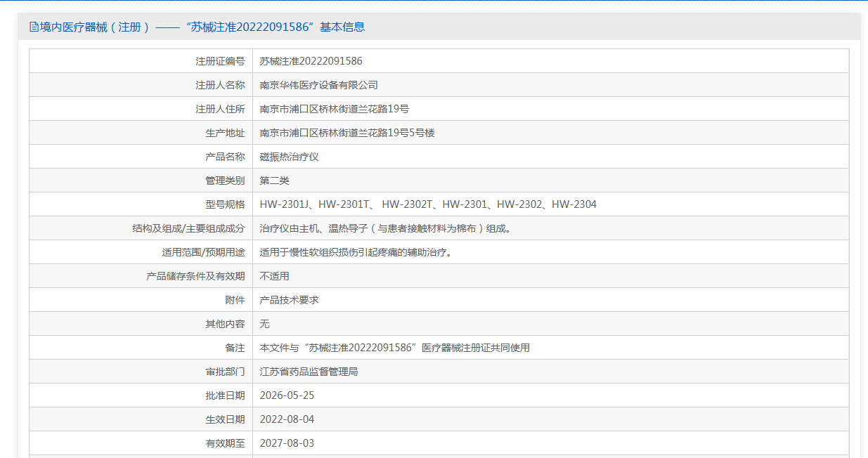Viewport: 868px width, 458px height.
Task: Select address 南京市浦口区桥林街道兰花路19号
Action: pos(335,109)
